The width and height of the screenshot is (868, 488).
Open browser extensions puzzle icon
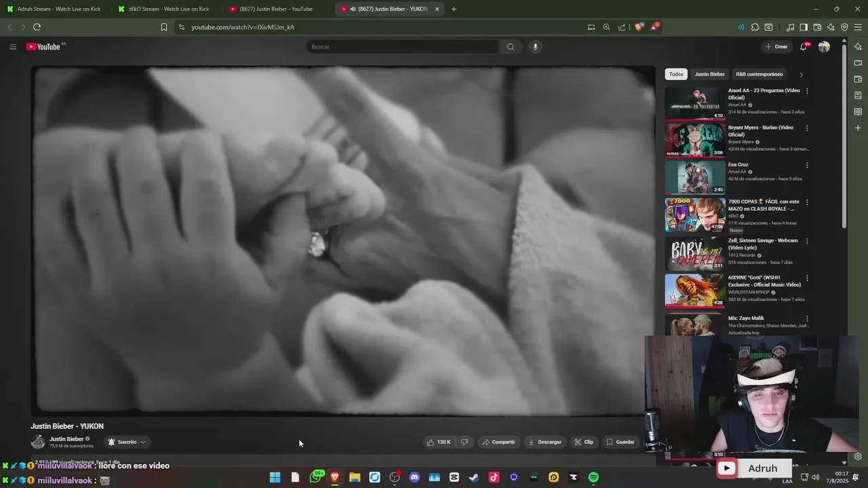point(755,27)
